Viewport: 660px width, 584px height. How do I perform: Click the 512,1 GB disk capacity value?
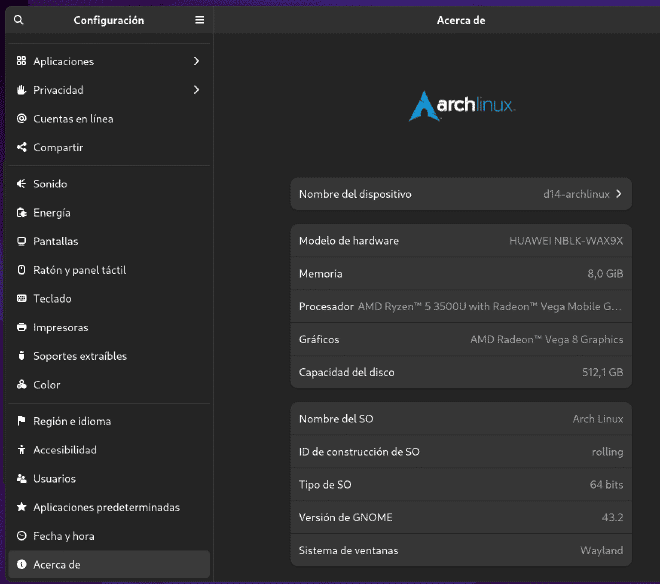point(602,372)
